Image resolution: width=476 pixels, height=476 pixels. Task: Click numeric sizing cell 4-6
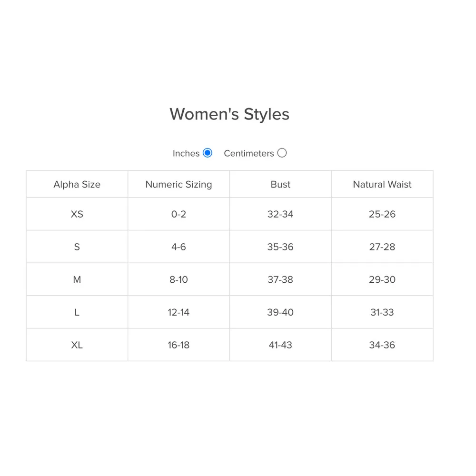178,247
